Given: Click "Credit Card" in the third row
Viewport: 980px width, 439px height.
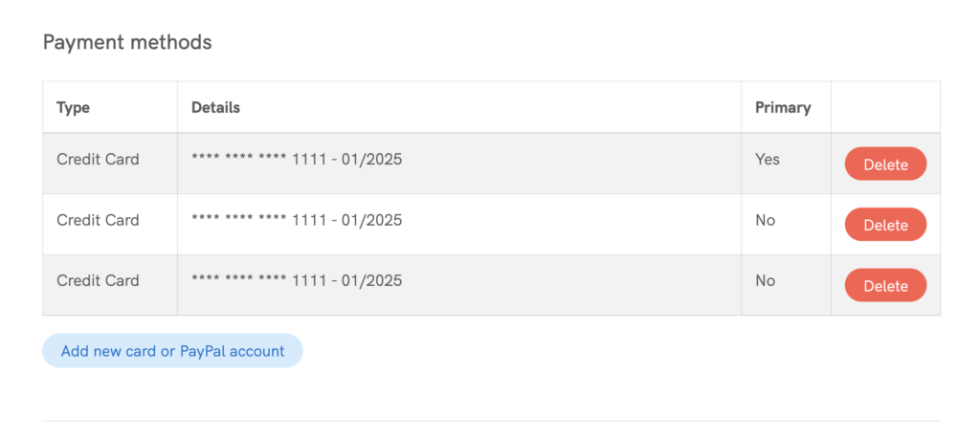Looking at the screenshot, I should 98,280.
